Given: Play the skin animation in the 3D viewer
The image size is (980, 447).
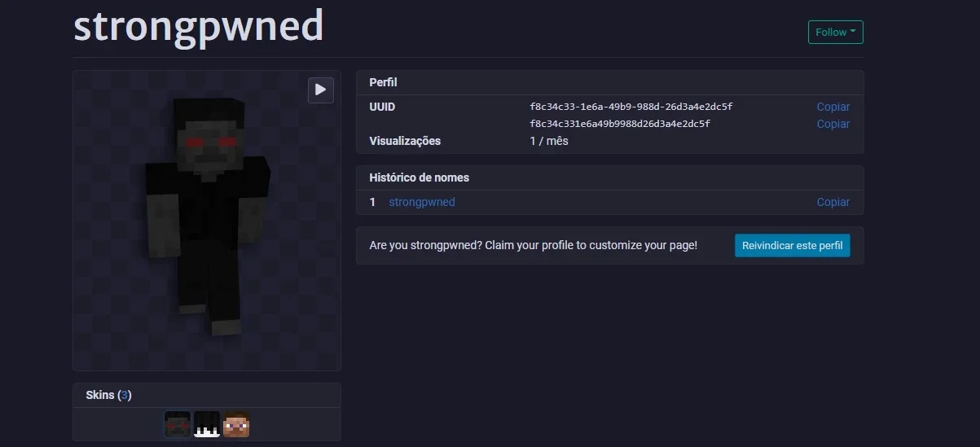Looking at the screenshot, I should click(x=321, y=90).
